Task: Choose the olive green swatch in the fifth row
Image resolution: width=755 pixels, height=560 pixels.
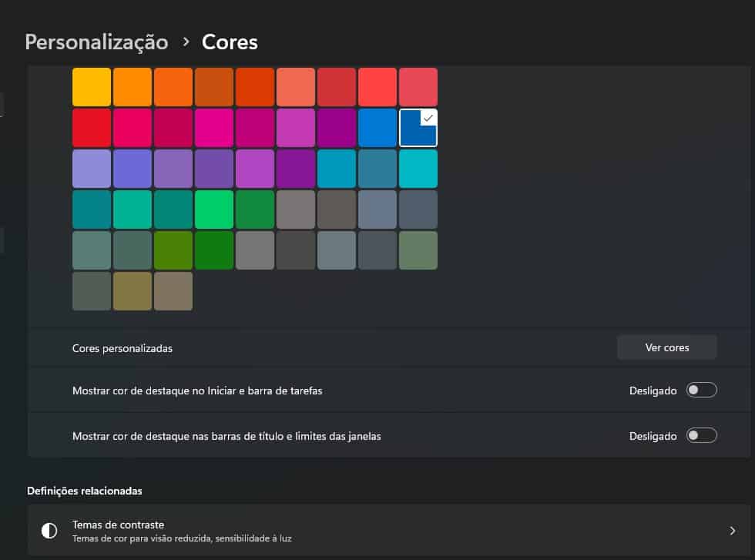Action: tap(173, 250)
